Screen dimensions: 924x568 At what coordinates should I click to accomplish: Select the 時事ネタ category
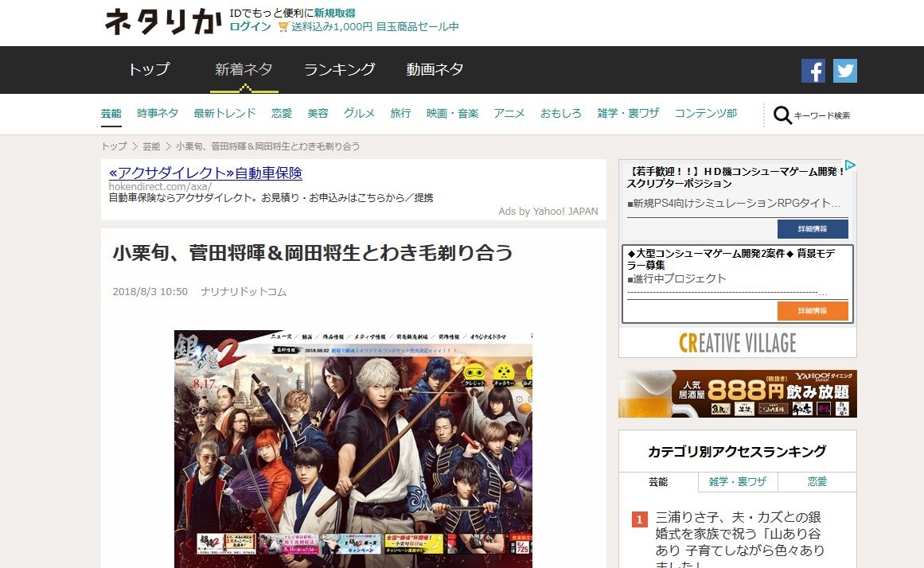pos(158,113)
